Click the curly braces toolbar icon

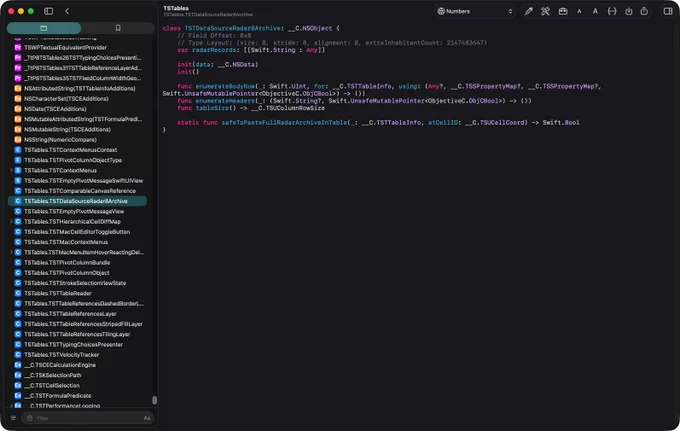tap(612, 11)
